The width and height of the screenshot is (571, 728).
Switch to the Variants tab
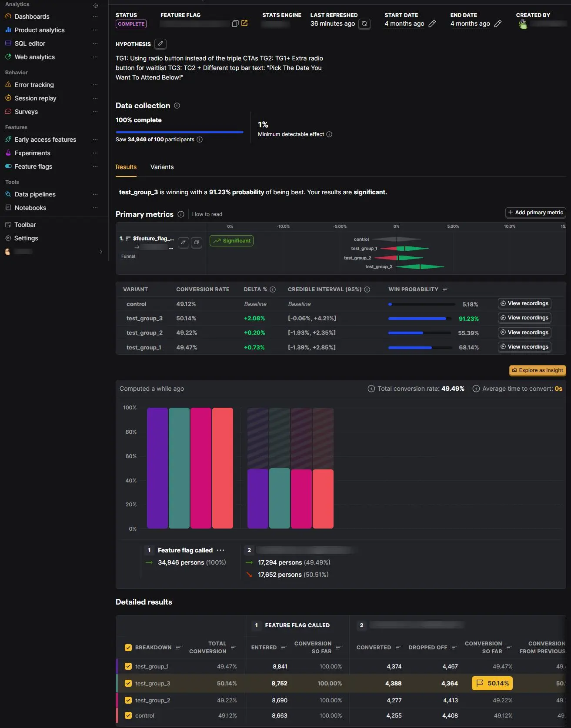pyautogui.click(x=162, y=167)
